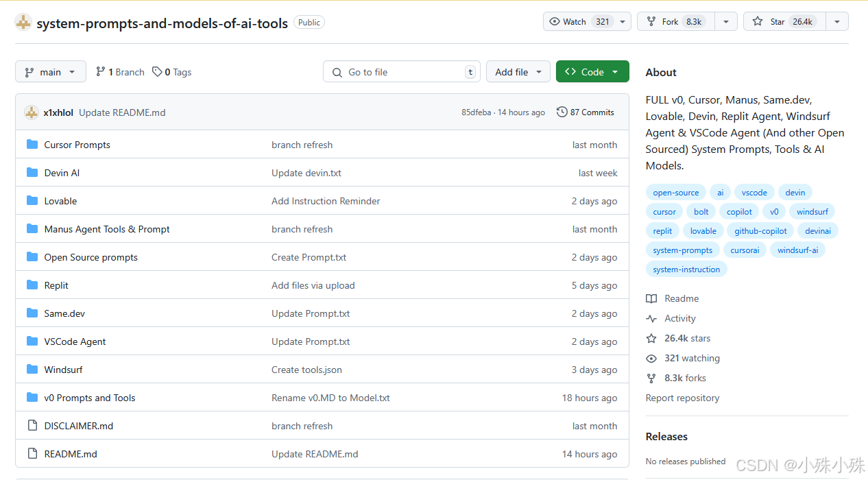Open the Report repository link

(x=682, y=398)
